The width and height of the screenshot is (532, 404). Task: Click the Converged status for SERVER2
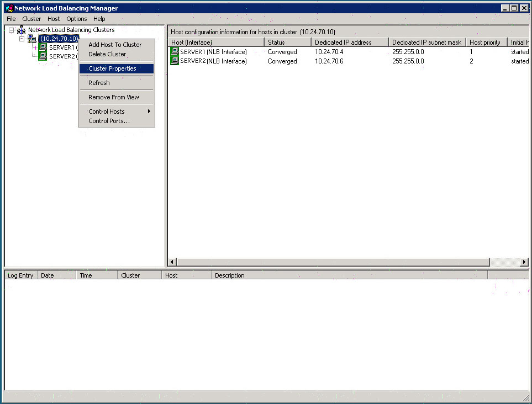coord(282,61)
